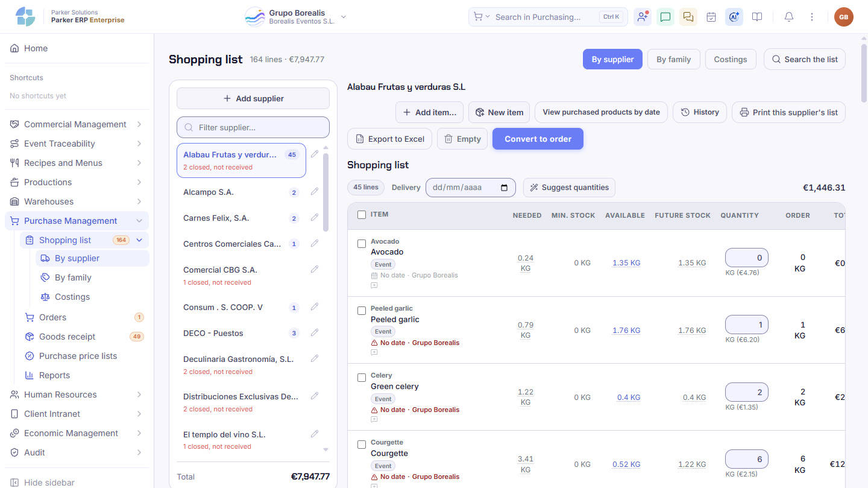This screenshot has height=488, width=868.
Task: Click the Filter supplier input field
Action: pyautogui.click(x=253, y=127)
